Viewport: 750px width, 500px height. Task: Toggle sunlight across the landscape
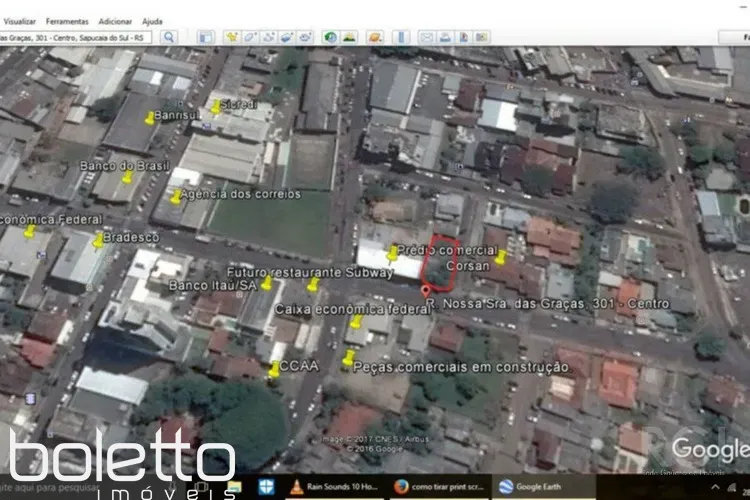point(349,37)
